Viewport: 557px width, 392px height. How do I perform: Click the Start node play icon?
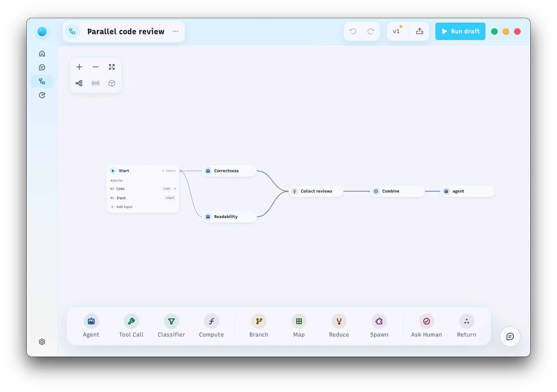[113, 171]
